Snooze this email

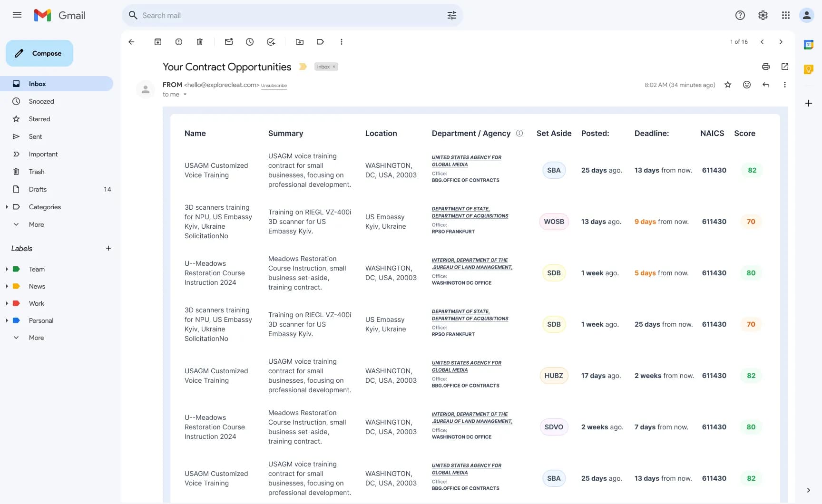(250, 42)
